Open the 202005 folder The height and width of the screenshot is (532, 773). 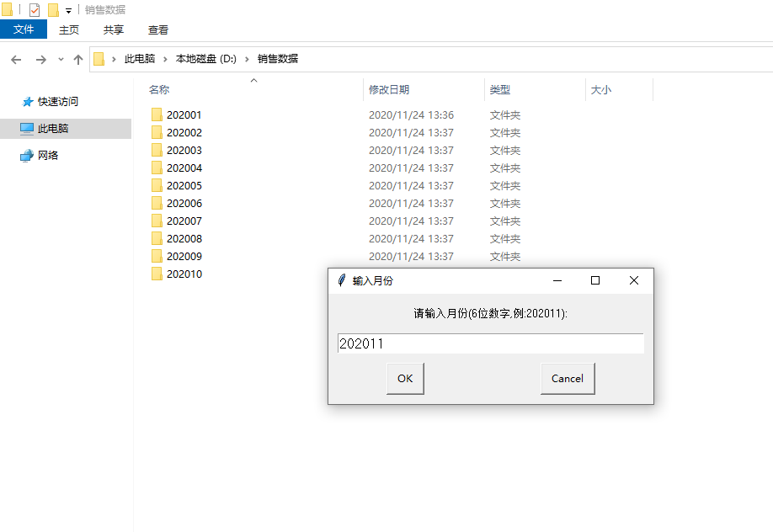point(183,185)
